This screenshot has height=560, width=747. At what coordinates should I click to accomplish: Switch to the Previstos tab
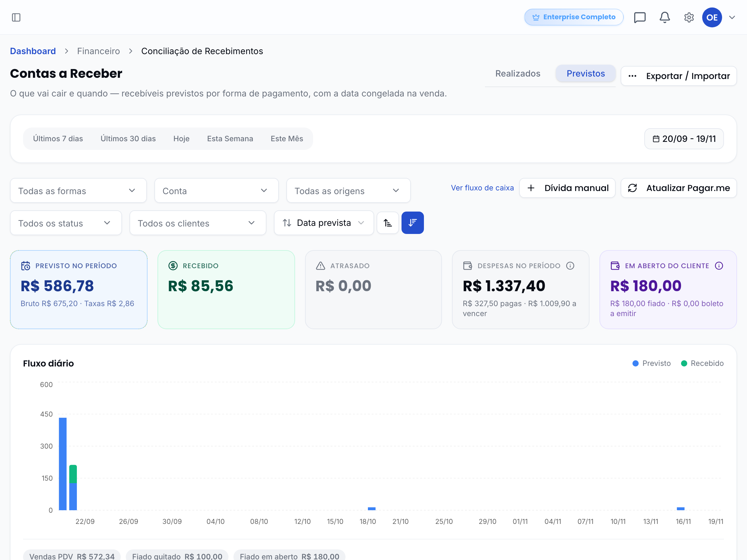(x=585, y=74)
